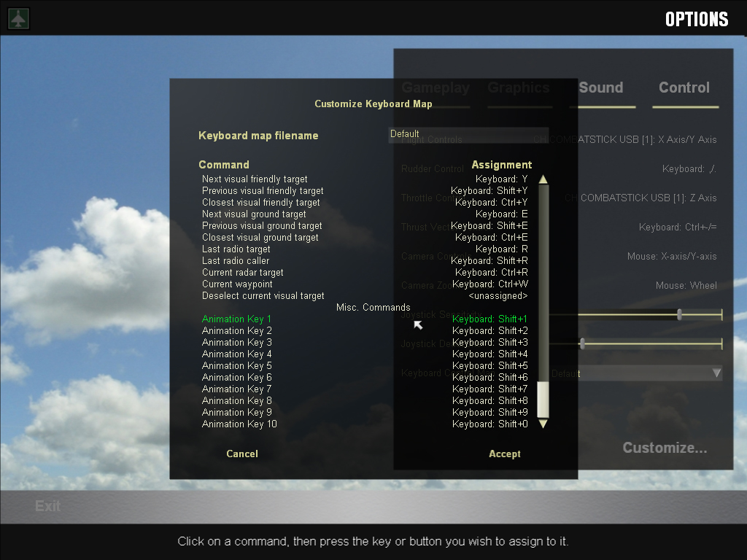Click the Accept button
The image size is (747, 560).
coord(505,454)
